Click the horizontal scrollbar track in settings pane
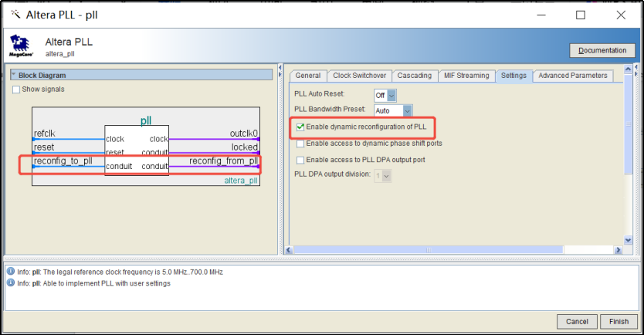 pyautogui.click(x=429, y=250)
